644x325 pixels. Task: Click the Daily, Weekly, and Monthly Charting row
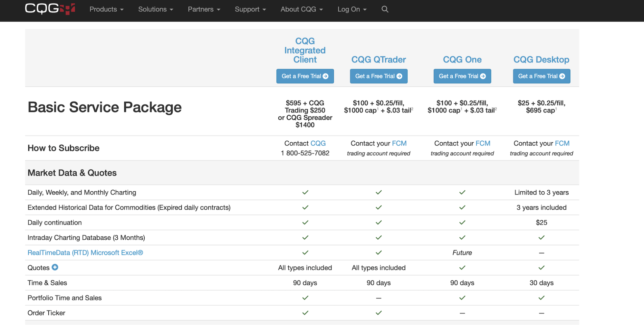302,192
